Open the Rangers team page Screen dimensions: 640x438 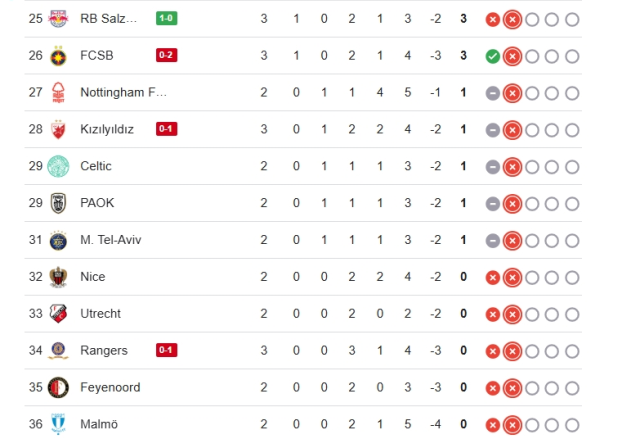click(104, 350)
